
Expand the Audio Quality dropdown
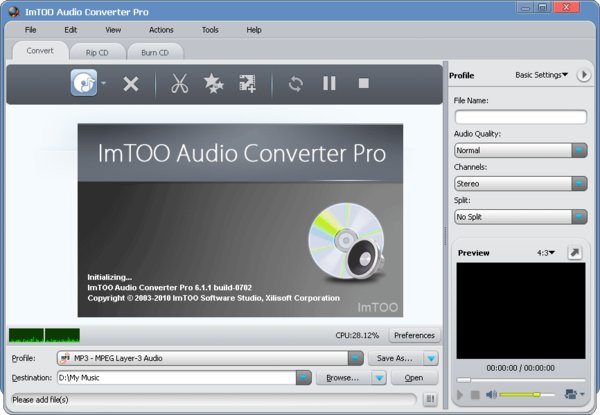point(579,150)
